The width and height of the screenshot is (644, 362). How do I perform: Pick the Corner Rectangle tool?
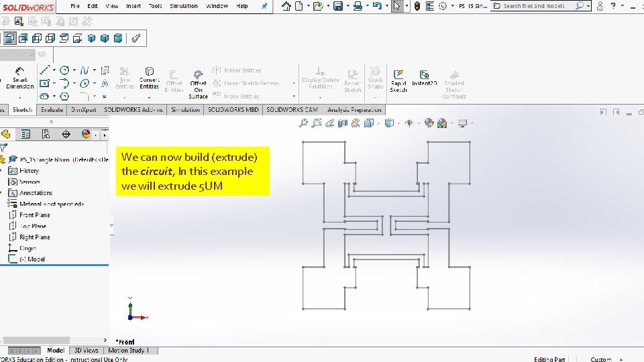44,83
